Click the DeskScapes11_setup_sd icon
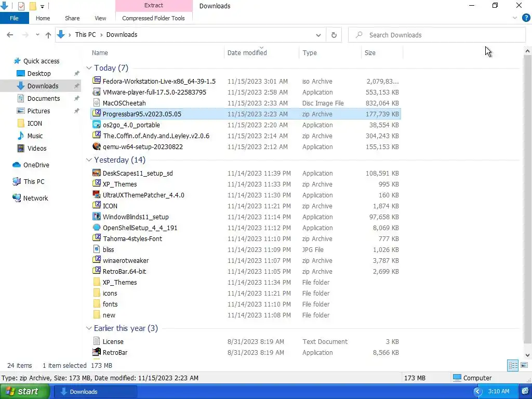 tap(97, 172)
